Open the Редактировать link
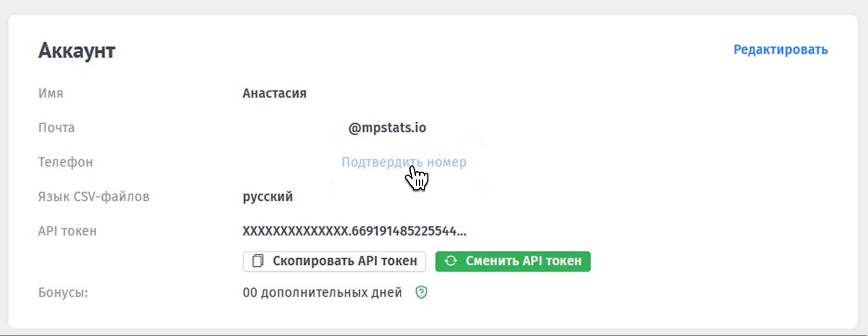 (780, 50)
